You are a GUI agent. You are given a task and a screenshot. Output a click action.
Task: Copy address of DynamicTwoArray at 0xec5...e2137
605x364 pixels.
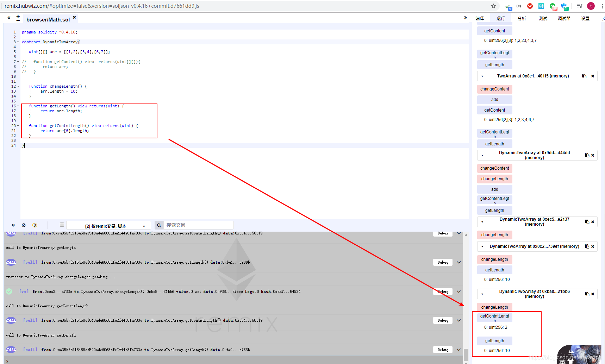pos(587,222)
